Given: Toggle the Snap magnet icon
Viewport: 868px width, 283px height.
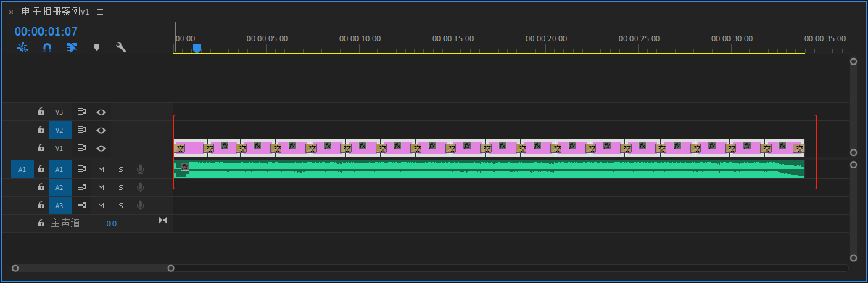Looking at the screenshot, I should click(x=48, y=48).
